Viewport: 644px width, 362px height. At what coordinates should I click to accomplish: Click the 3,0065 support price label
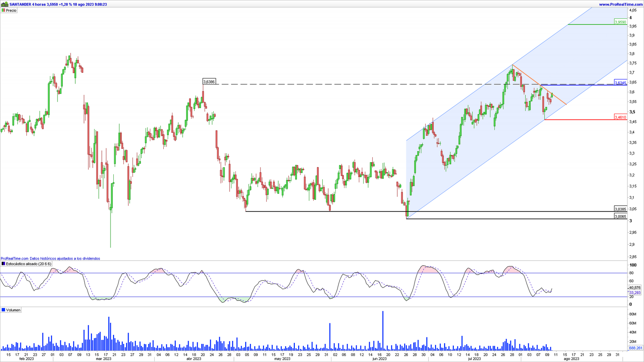coord(620,216)
